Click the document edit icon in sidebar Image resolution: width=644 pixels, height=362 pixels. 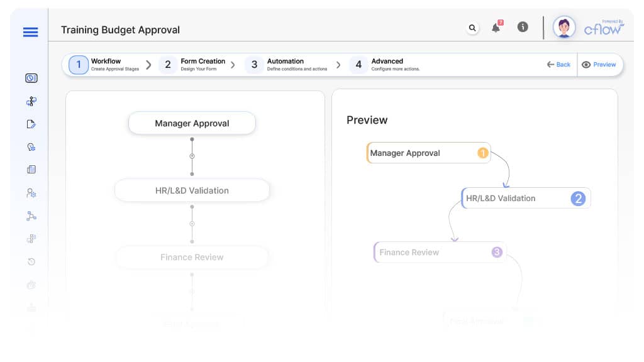point(31,124)
